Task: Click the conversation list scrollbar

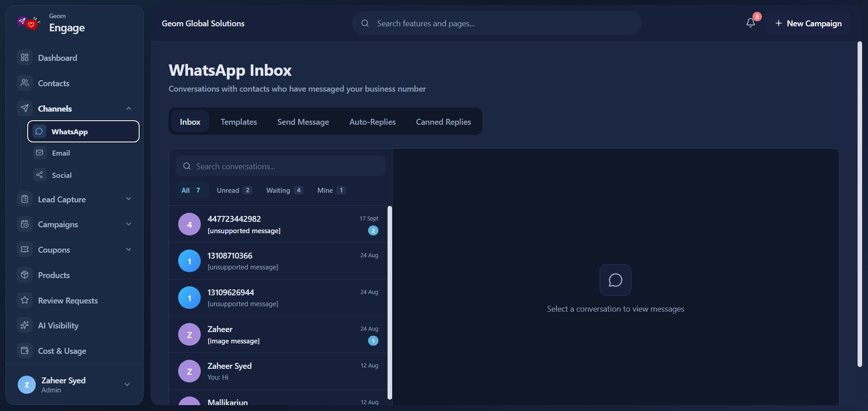Action: pos(389,303)
